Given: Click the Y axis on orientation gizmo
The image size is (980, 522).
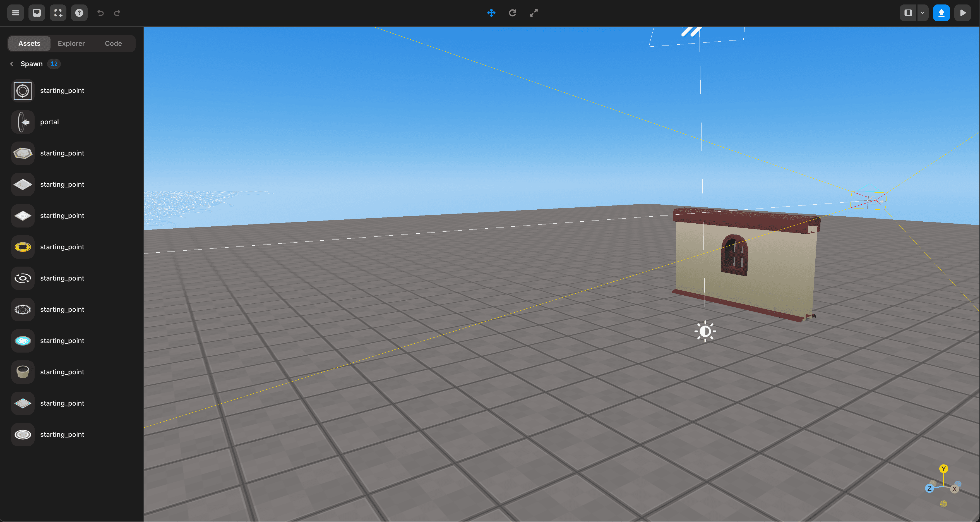Looking at the screenshot, I should (x=943, y=469).
